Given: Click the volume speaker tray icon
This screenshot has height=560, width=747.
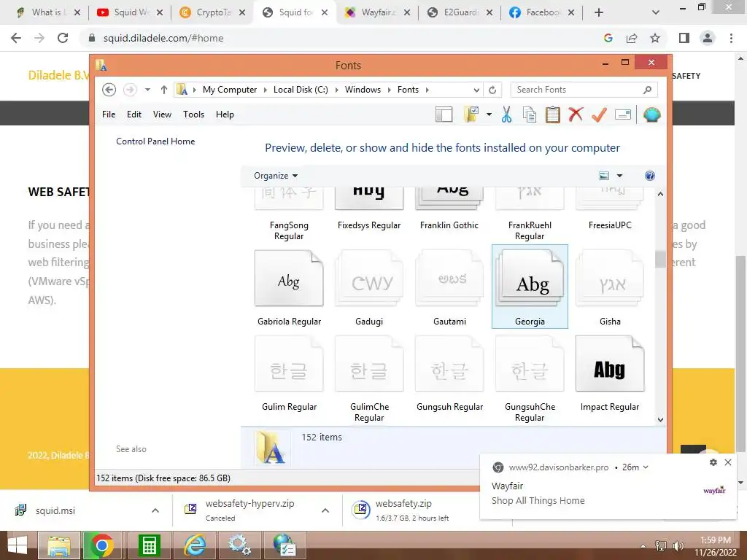Looking at the screenshot, I should tap(678, 545).
